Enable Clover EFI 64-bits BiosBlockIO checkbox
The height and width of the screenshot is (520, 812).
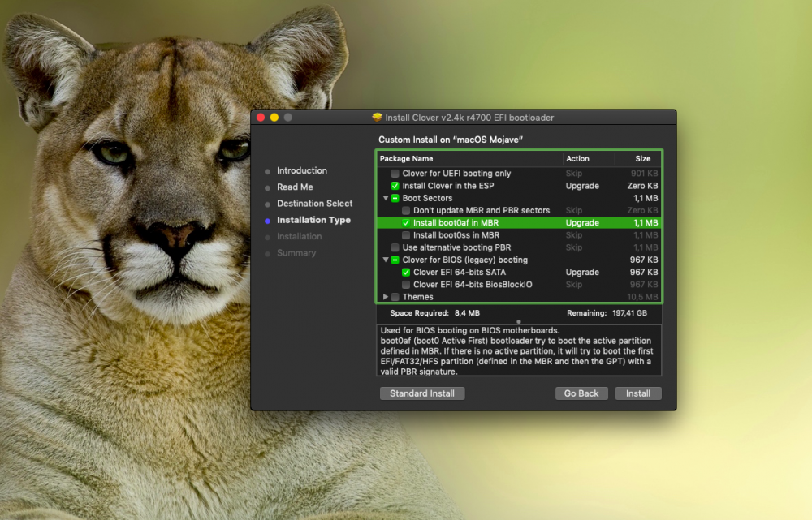click(x=406, y=285)
